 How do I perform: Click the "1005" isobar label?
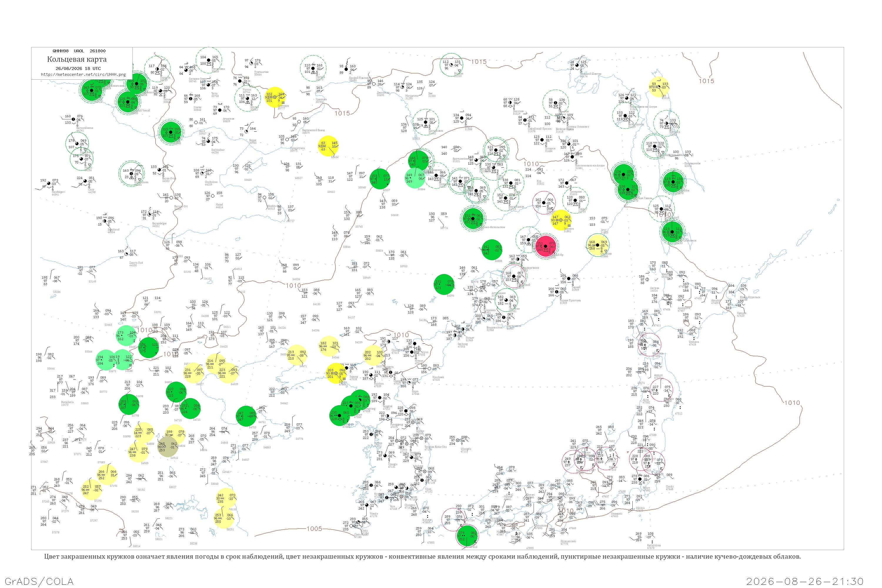(314, 529)
